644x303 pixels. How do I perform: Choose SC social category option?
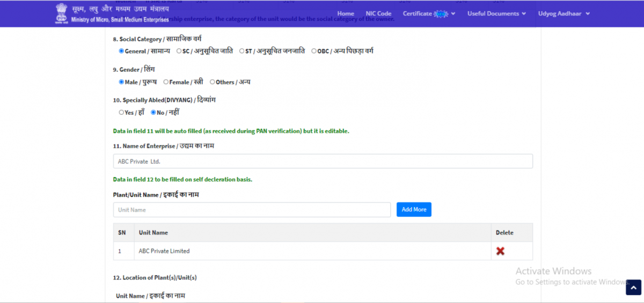coord(179,51)
